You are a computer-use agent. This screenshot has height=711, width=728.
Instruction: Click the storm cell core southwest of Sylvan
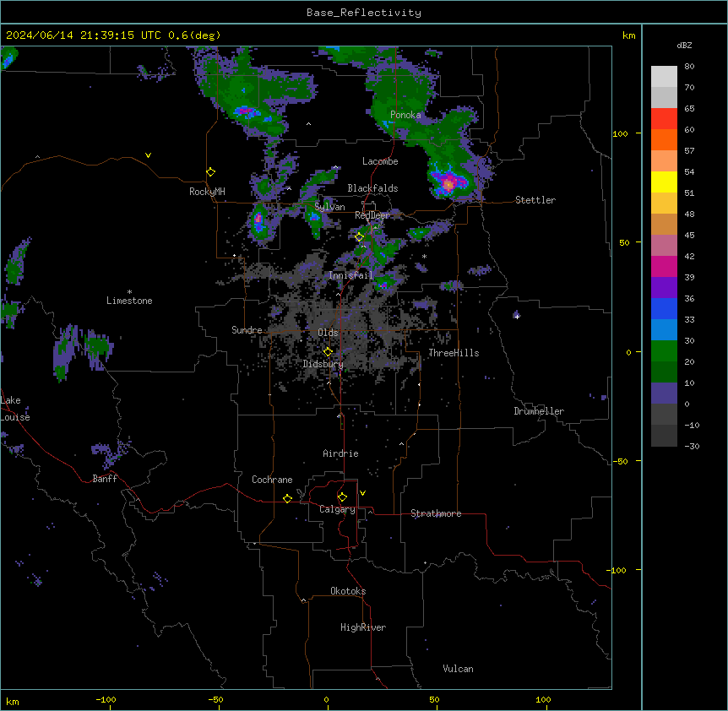[x=258, y=220]
